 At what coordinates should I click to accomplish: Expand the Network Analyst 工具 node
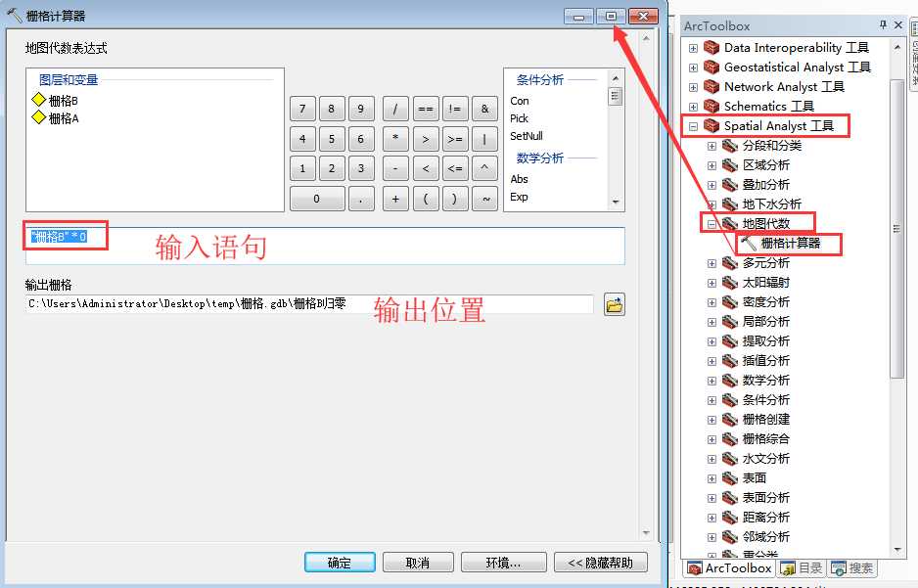[x=693, y=87]
